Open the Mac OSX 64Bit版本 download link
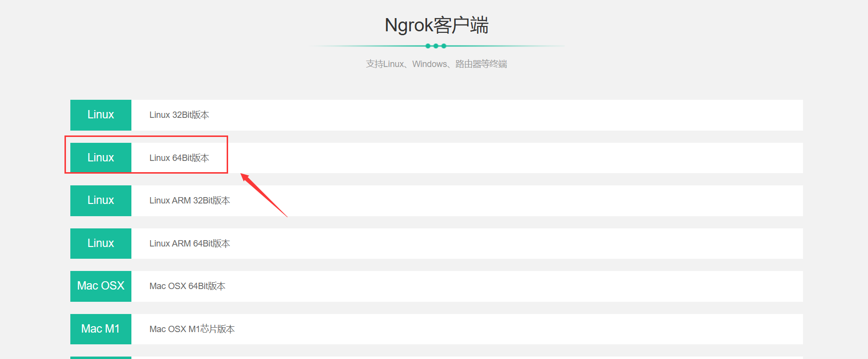 187,286
